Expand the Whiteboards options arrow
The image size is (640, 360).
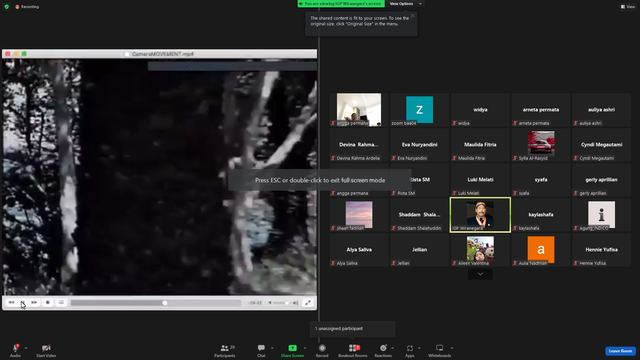click(452, 348)
